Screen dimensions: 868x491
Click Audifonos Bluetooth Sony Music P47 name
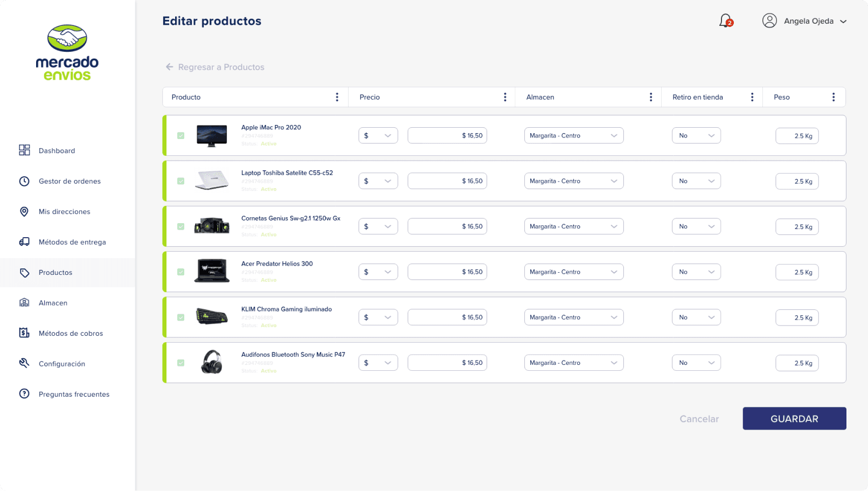point(293,355)
